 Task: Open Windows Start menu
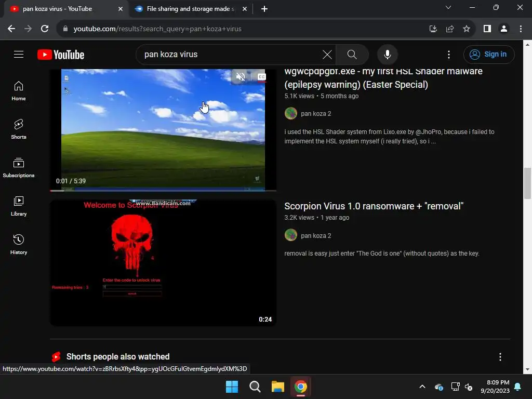pos(232,387)
